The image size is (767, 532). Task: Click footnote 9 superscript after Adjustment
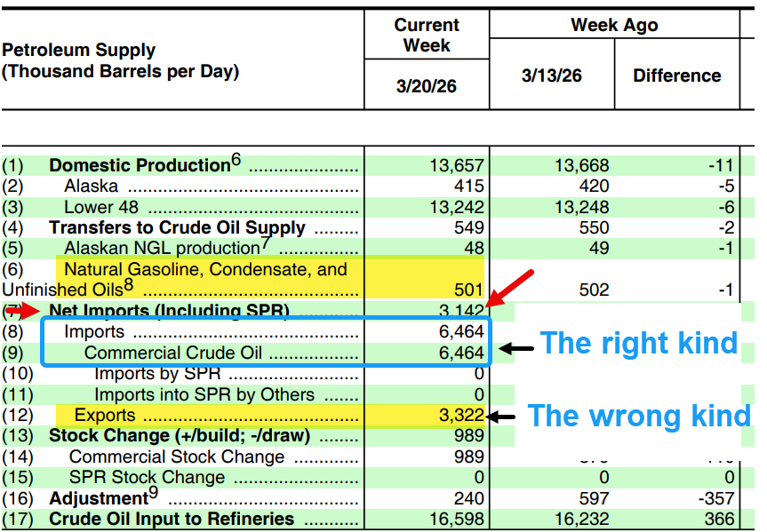click(x=154, y=492)
